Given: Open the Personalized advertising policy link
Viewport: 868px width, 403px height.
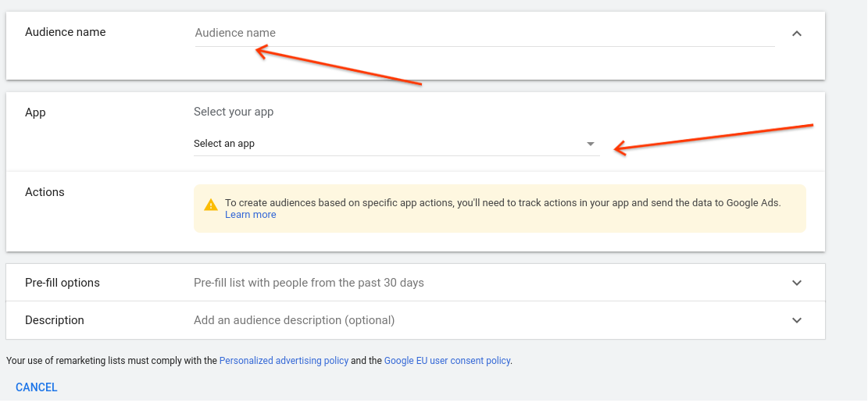Looking at the screenshot, I should pyautogui.click(x=284, y=361).
